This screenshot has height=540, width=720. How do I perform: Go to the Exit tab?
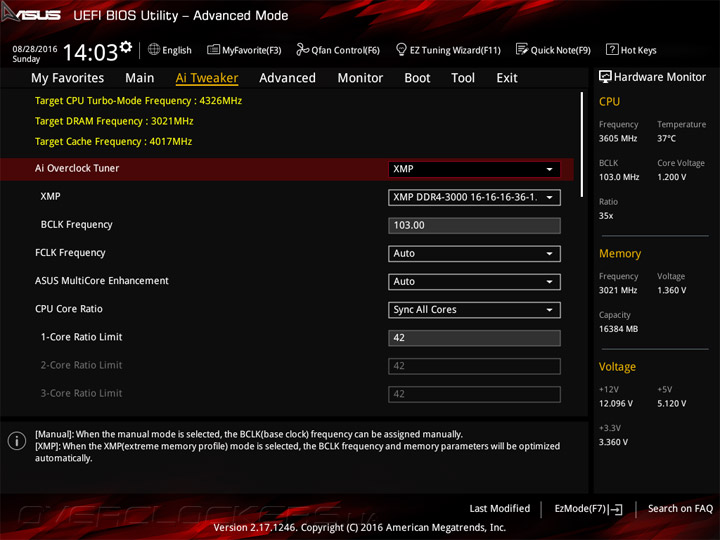point(507,78)
